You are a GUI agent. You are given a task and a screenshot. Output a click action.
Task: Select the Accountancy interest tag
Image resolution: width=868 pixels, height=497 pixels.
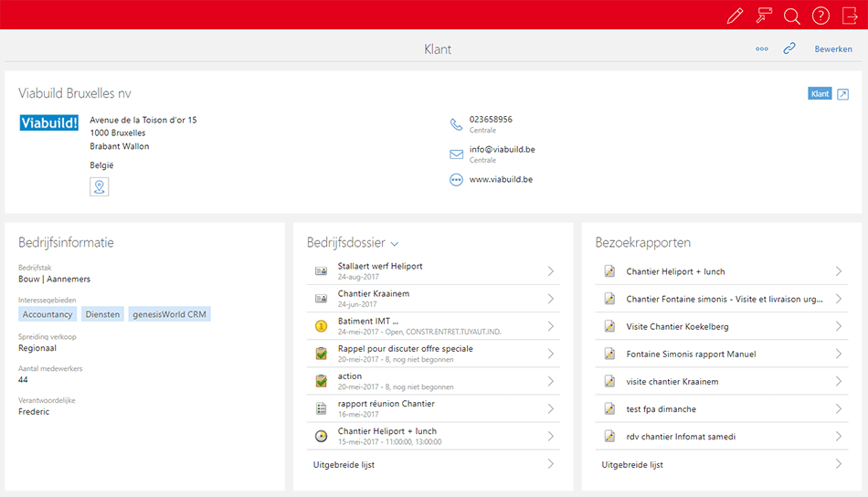tap(48, 314)
